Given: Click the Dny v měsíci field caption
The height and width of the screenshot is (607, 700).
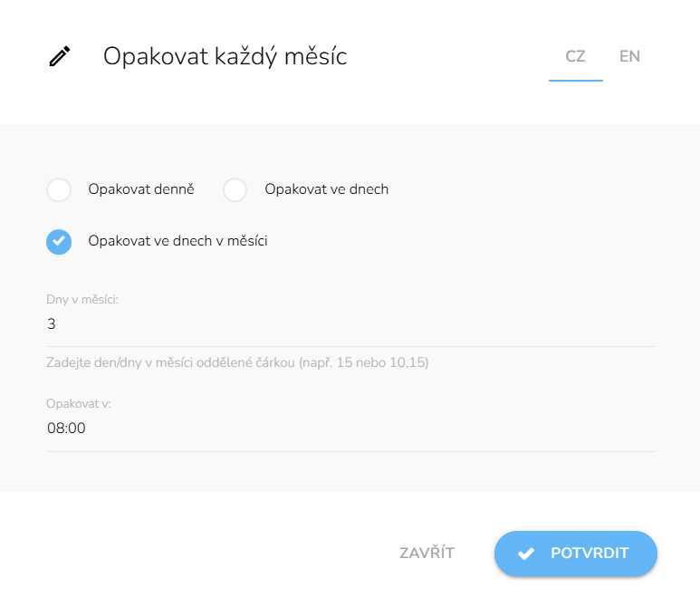Looking at the screenshot, I should tap(82, 299).
